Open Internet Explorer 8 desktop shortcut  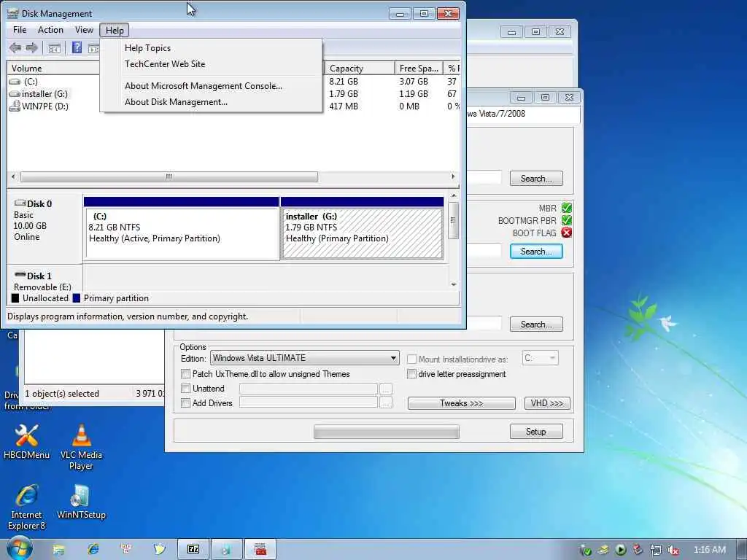[x=27, y=507]
